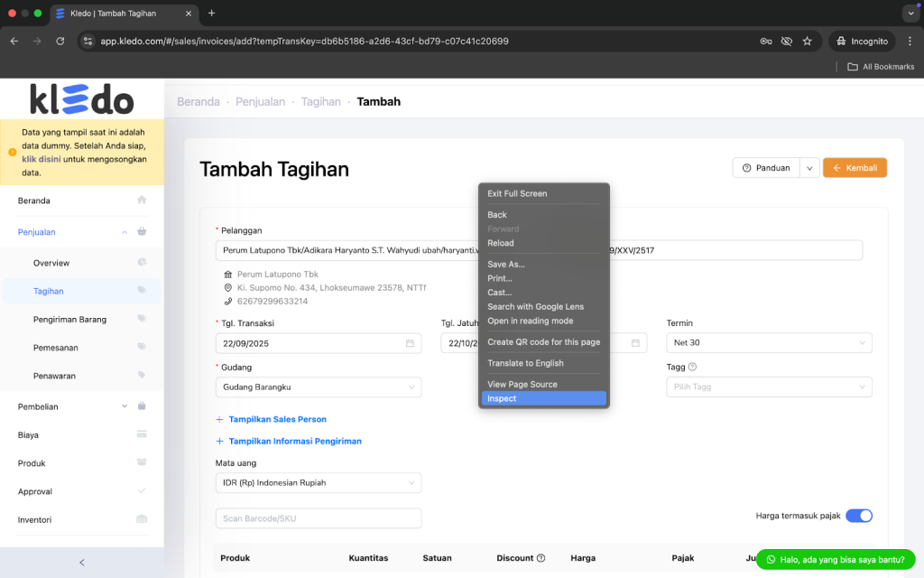Open dropdown arrow next to Panduan
The height and width of the screenshot is (578, 924).
(x=809, y=168)
